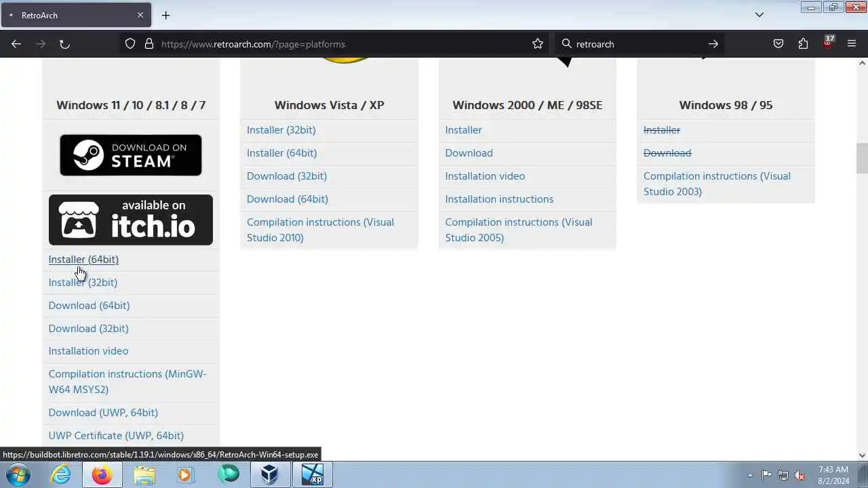Viewport: 868px width, 488px height.
Task: Launch Internet Explorer from taskbar
Action: pos(61,474)
